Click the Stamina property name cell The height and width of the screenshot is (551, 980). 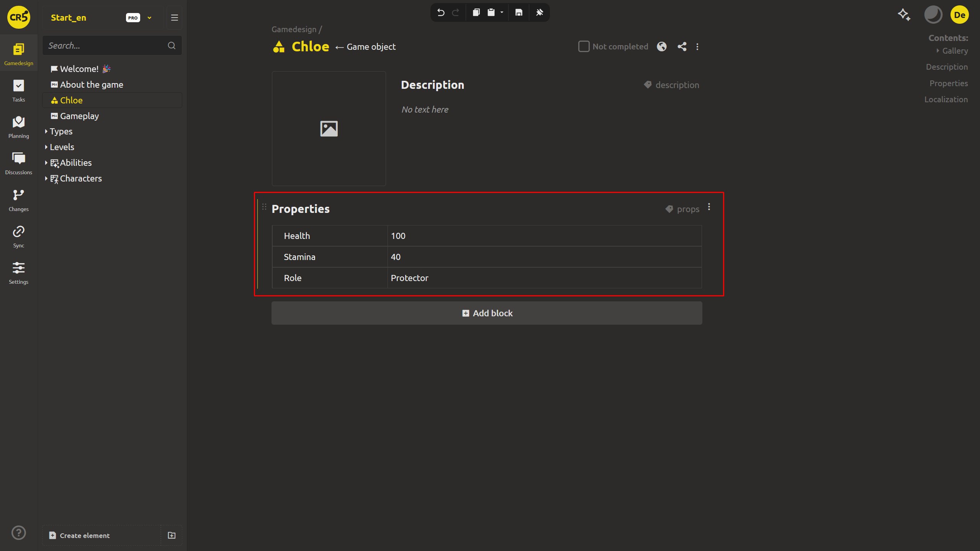pos(330,257)
